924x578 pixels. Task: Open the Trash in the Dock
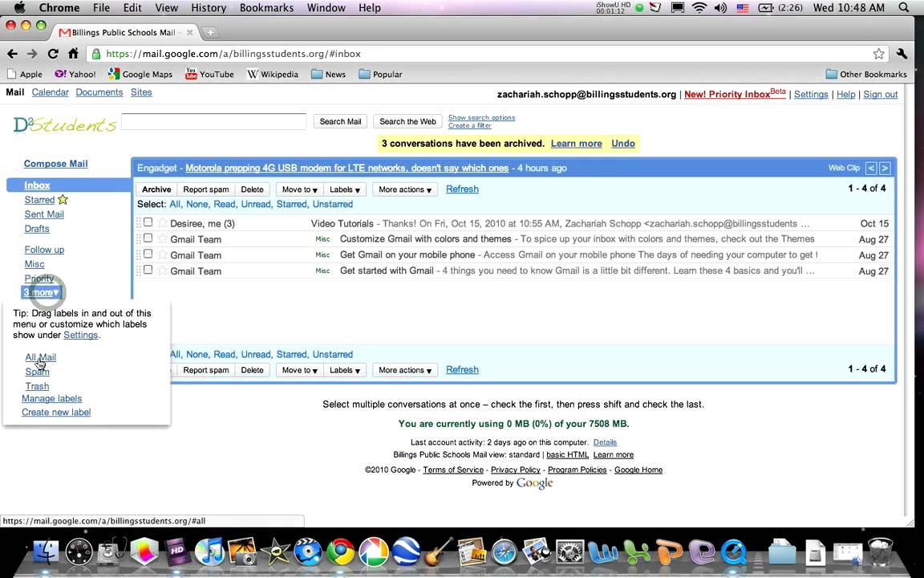881,552
